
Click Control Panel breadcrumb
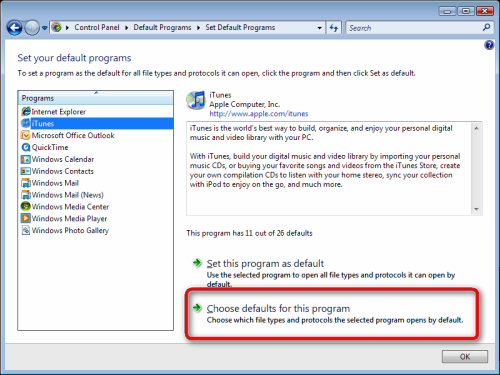97,27
